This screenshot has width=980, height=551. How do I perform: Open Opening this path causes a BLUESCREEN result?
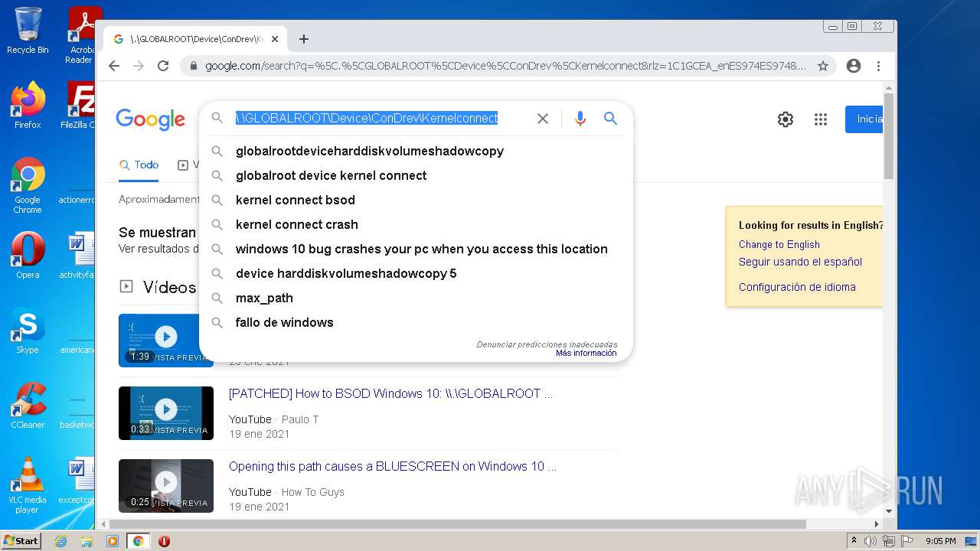click(x=392, y=467)
